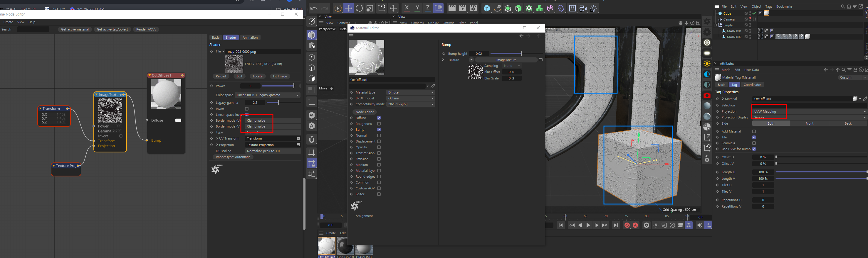The image size is (868, 258).
Task: Toggle the Seamless checkbox in Tag Properties
Action: (754, 143)
